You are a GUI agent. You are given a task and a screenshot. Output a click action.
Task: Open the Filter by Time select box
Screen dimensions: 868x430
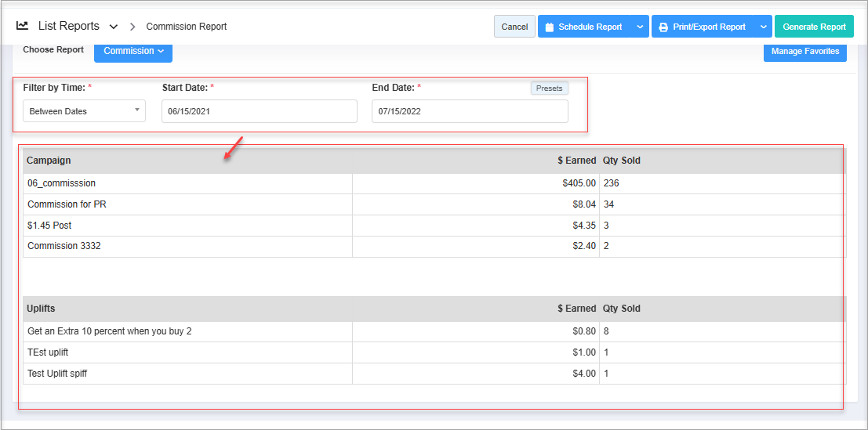pos(84,111)
